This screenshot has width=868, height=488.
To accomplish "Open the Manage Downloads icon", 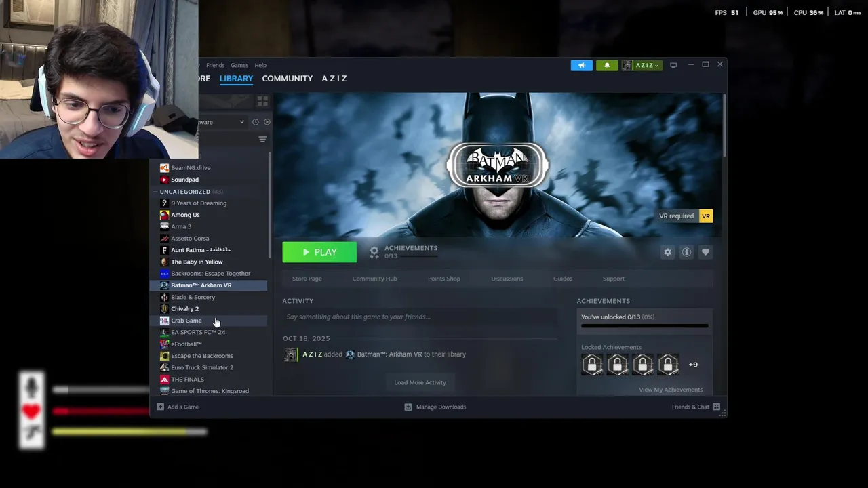I will click(x=408, y=407).
